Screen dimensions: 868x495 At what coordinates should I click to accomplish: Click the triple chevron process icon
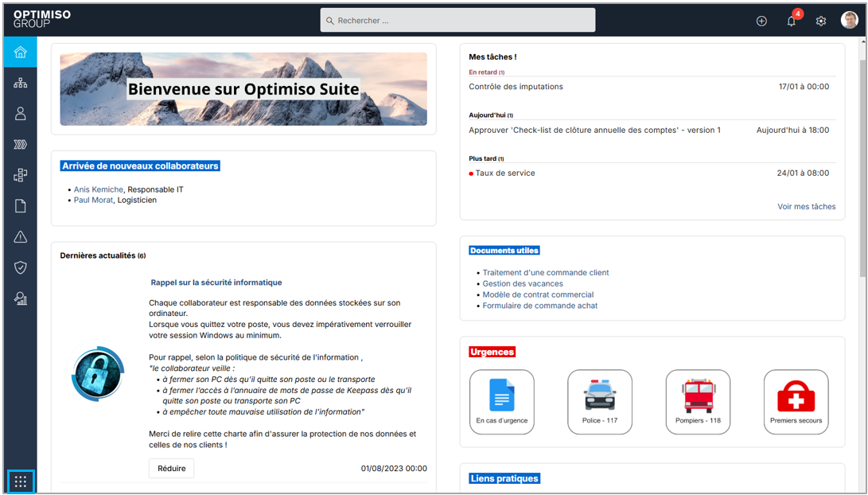point(21,145)
